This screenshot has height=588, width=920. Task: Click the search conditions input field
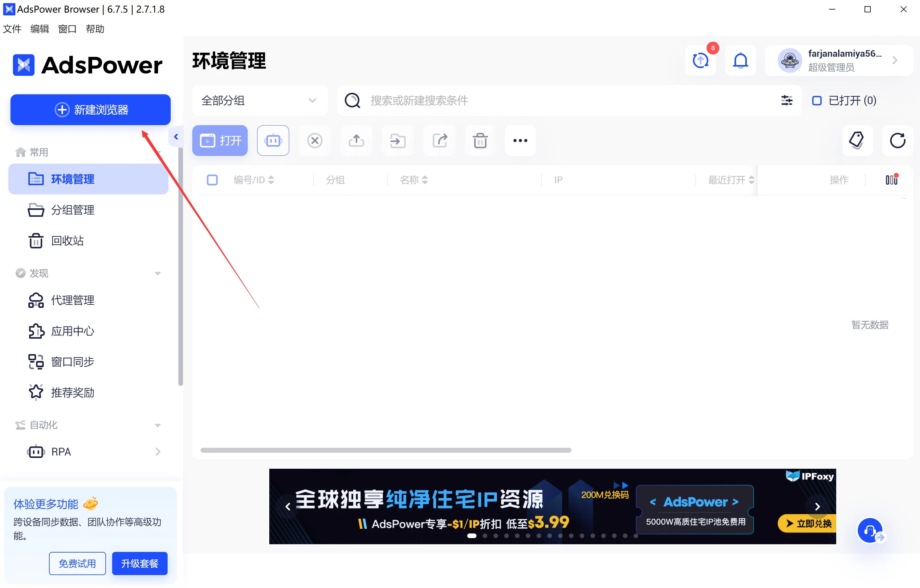click(x=569, y=100)
